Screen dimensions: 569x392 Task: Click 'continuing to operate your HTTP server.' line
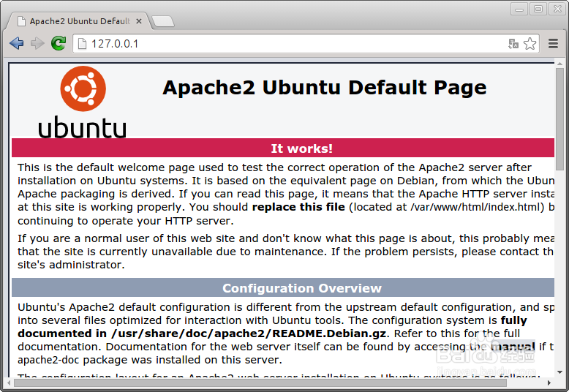(126, 221)
